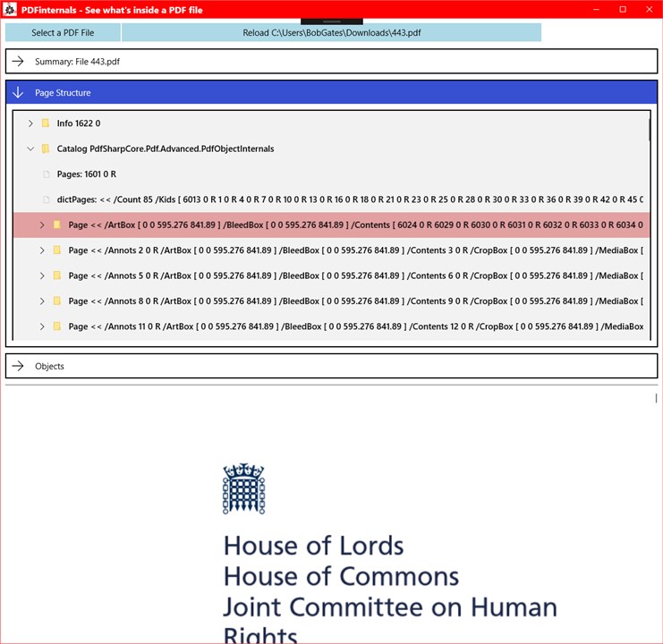Select the Pages: 1601 0 R entry

[87, 174]
